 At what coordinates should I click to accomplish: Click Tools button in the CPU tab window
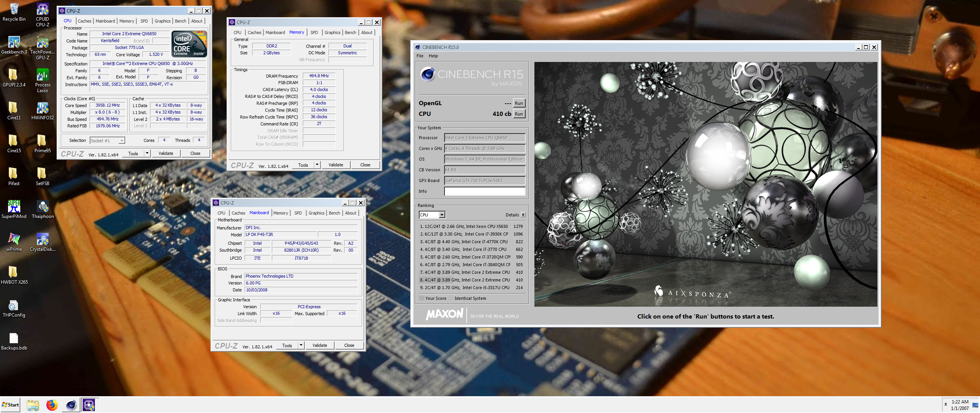pos(133,153)
